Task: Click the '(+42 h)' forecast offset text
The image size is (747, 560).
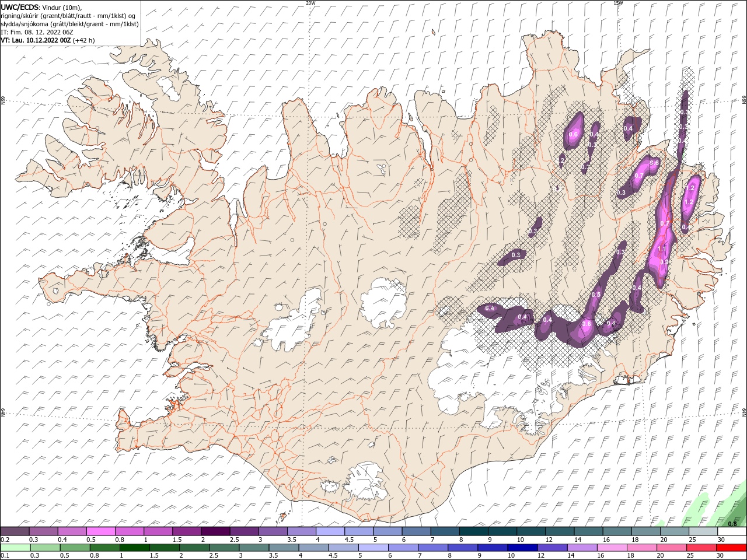Action: (84, 40)
